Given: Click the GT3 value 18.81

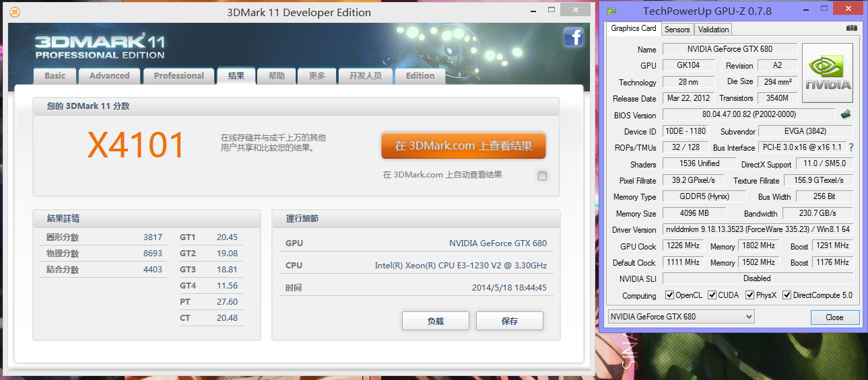Looking at the screenshot, I should point(227,270).
